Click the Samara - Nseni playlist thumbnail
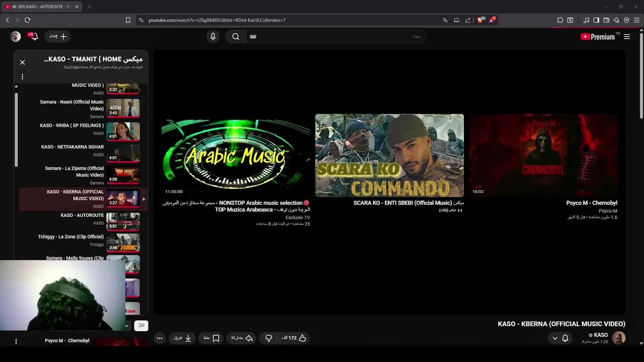 click(123, 108)
